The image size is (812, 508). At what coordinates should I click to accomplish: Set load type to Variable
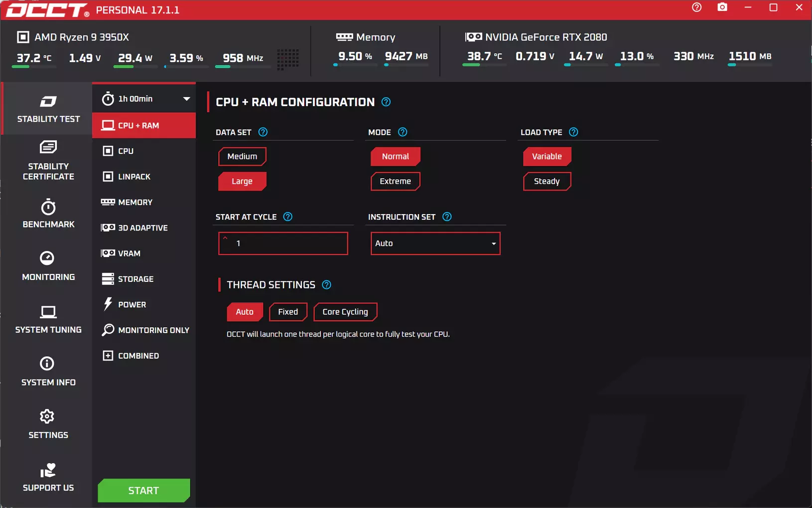[x=547, y=156]
